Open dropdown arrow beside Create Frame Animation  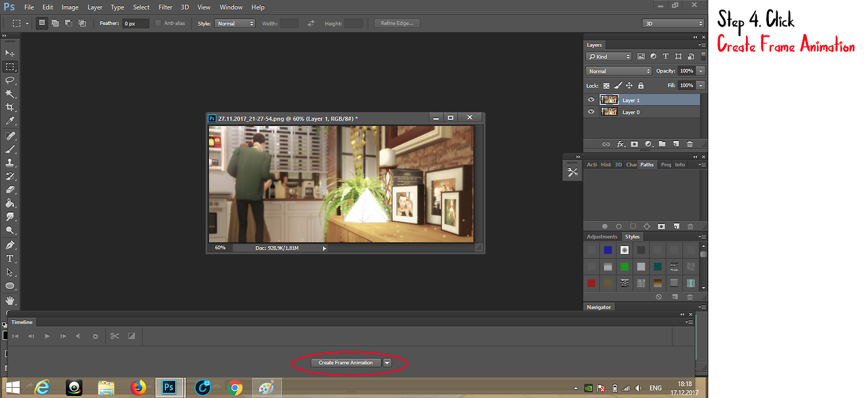[x=387, y=363]
